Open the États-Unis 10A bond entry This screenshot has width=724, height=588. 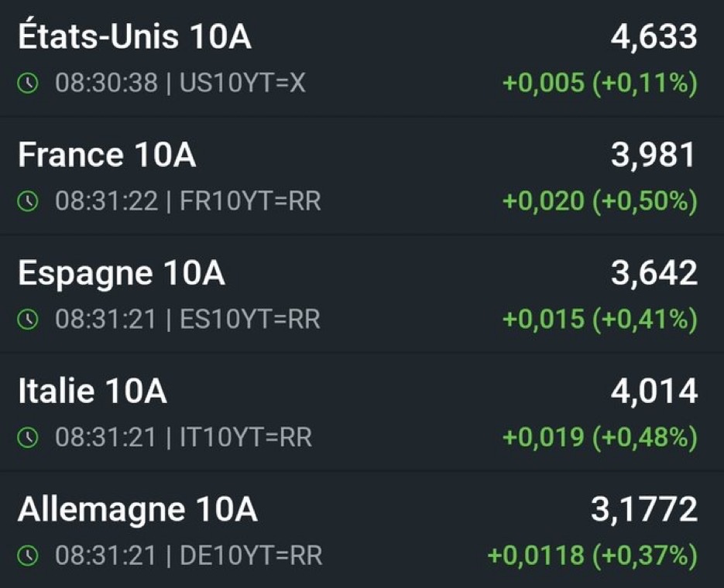click(x=362, y=58)
